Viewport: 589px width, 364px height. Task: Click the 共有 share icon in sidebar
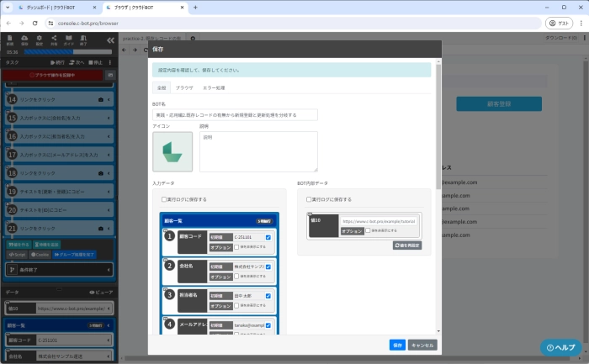(x=52, y=40)
